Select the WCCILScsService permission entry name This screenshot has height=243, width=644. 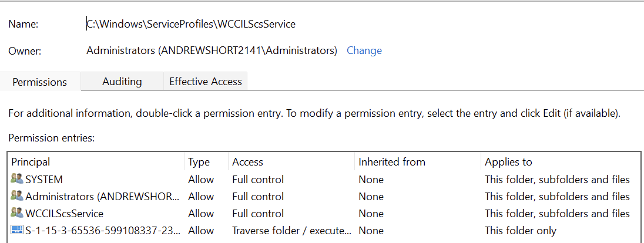[x=65, y=213]
